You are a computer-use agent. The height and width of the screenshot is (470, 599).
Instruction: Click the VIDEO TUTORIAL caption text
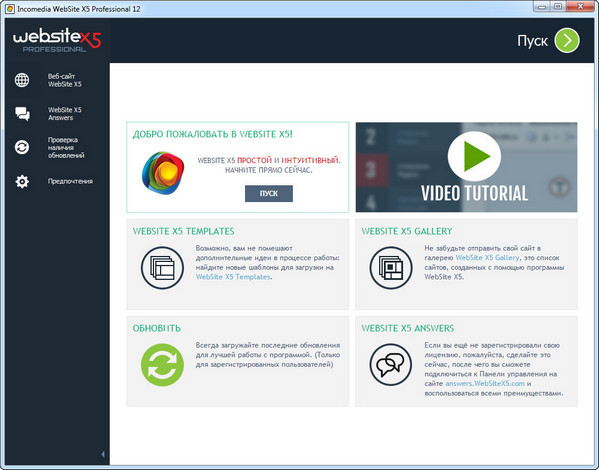click(x=474, y=193)
